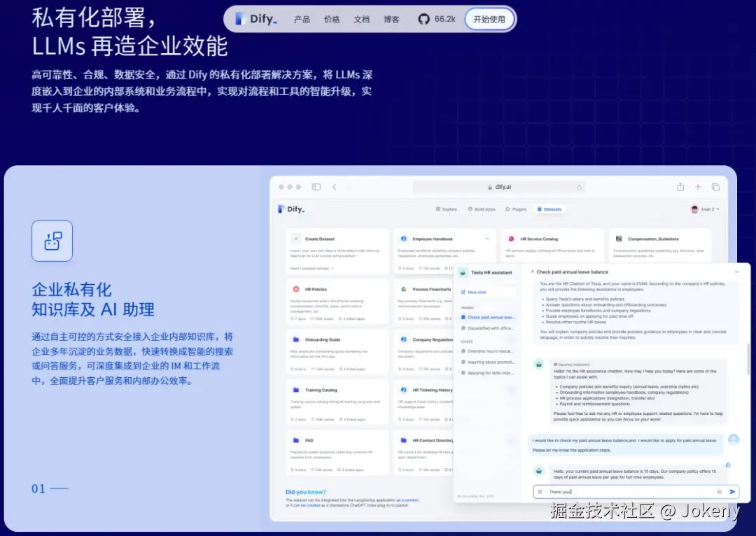Click the chat panel vertical scrollbar
Viewport: 756px width, 536px height.
point(748,359)
